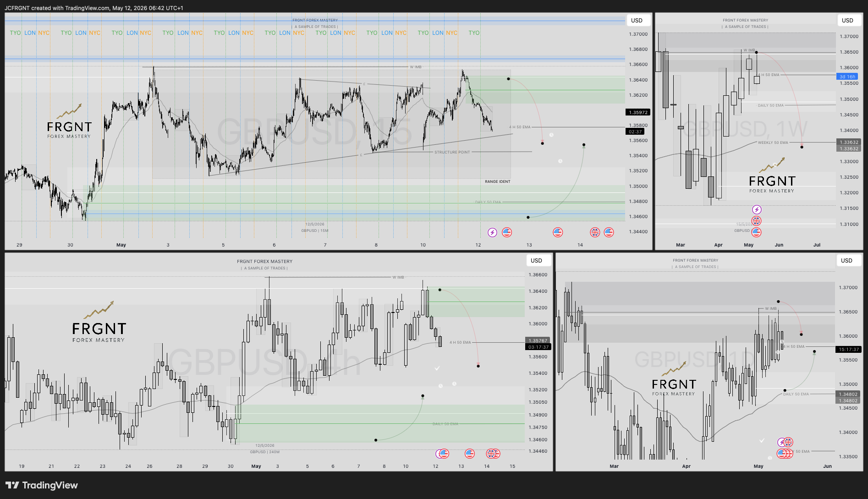Click May on the 15M time axis
The height and width of the screenshot is (499, 868).
[121, 245]
